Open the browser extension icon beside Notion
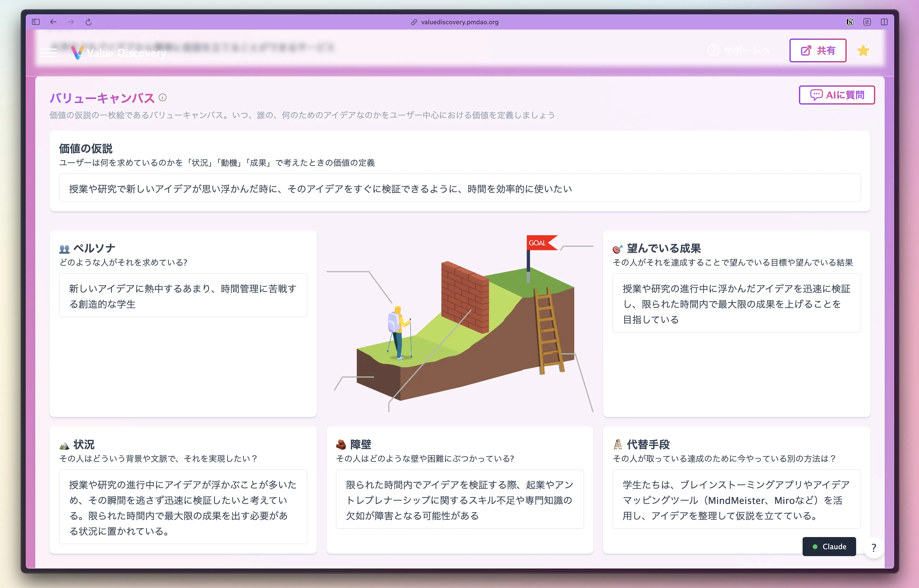The height and width of the screenshot is (588, 919). [x=867, y=22]
